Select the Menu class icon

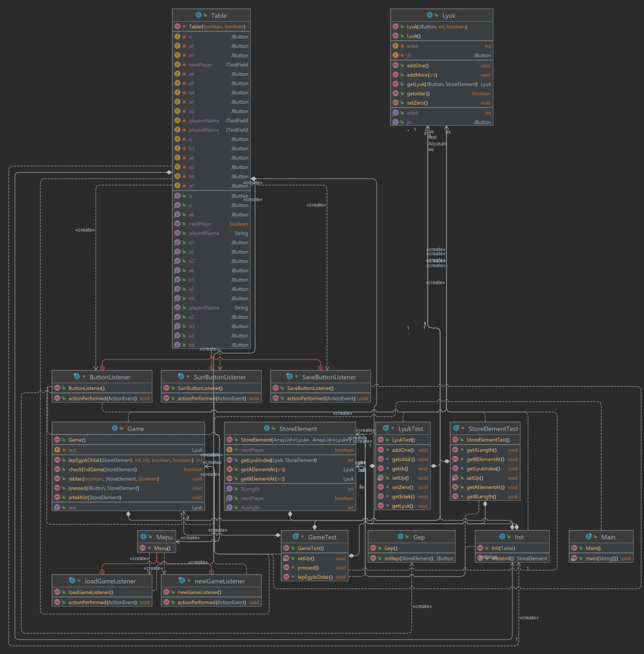click(144, 536)
